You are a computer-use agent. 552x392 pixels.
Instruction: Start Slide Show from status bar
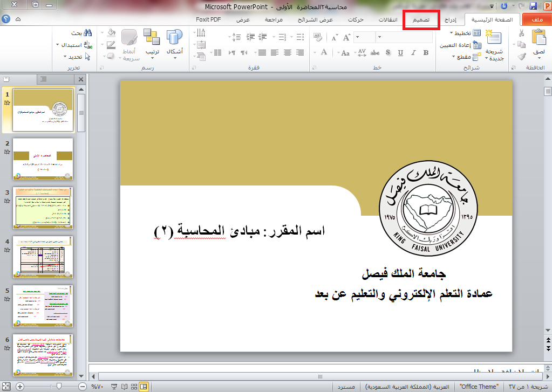(x=114, y=387)
